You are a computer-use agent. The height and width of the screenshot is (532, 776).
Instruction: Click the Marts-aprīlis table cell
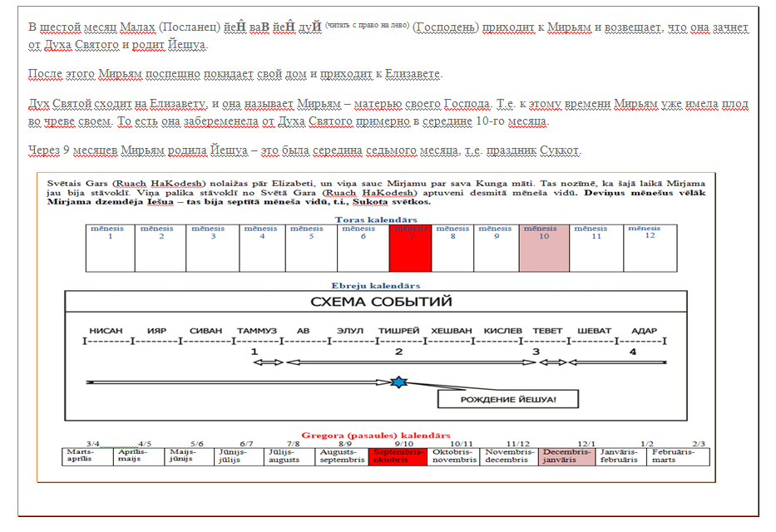(87, 456)
